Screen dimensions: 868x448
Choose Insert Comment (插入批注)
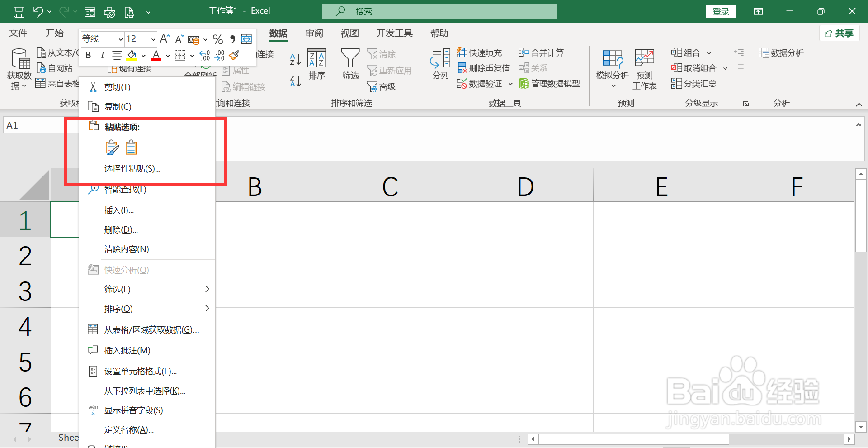coord(147,351)
